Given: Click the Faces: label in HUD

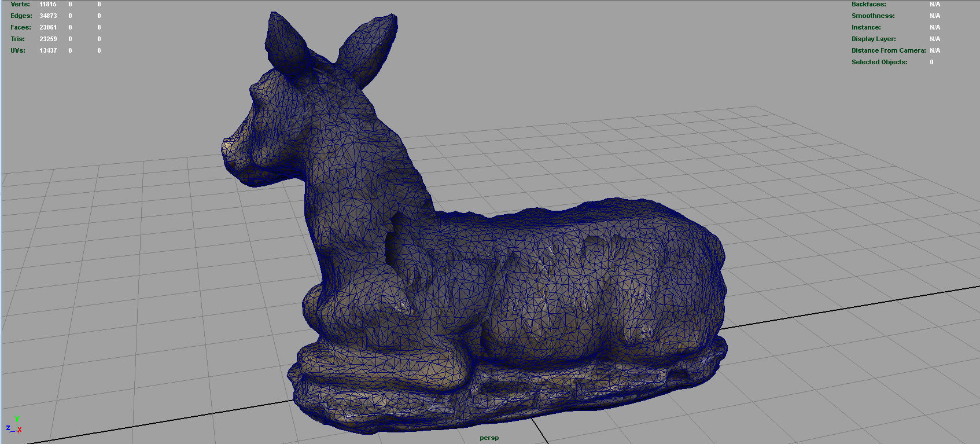Looking at the screenshot, I should [x=21, y=27].
